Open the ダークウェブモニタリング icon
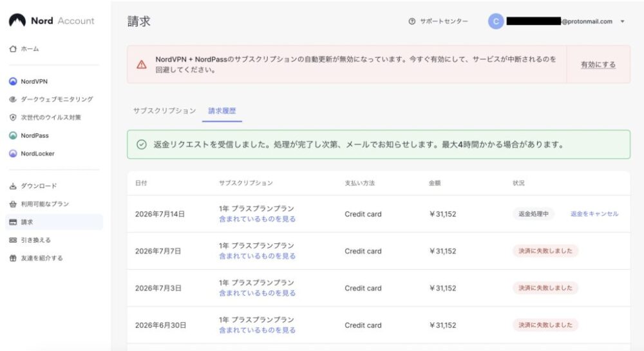This screenshot has height=351, width=644. coord(13,99)
